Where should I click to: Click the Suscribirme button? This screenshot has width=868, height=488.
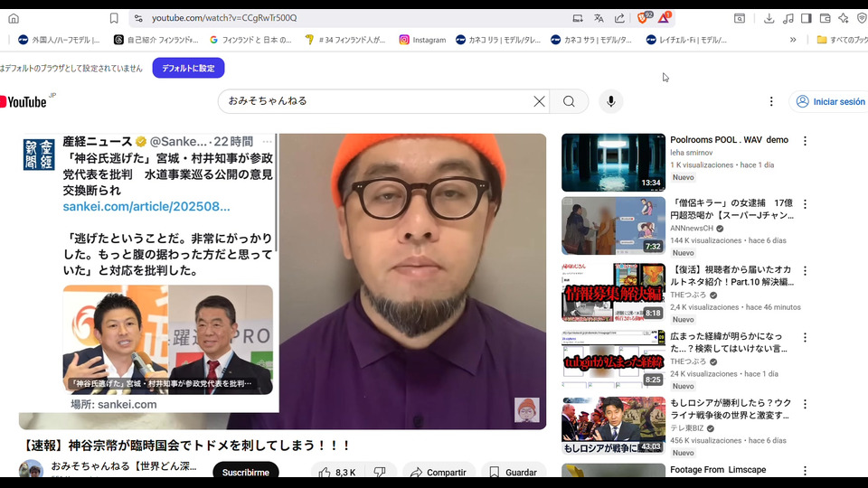click(x=246, y=472)
